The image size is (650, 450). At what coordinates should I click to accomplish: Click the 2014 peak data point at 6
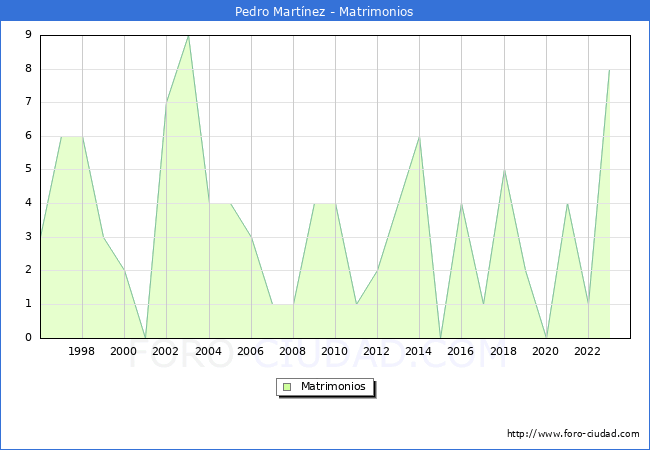point(420,137)
